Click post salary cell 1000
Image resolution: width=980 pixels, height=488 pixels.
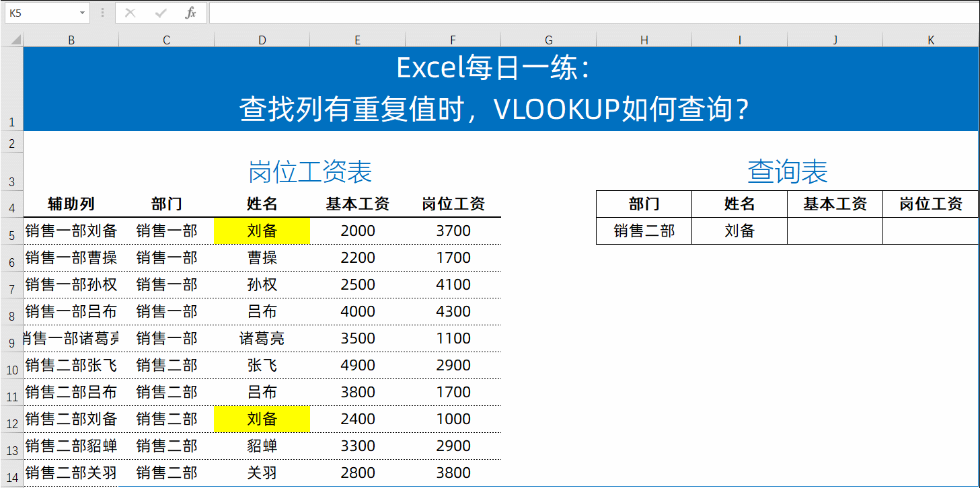click(x=453, y=419)
